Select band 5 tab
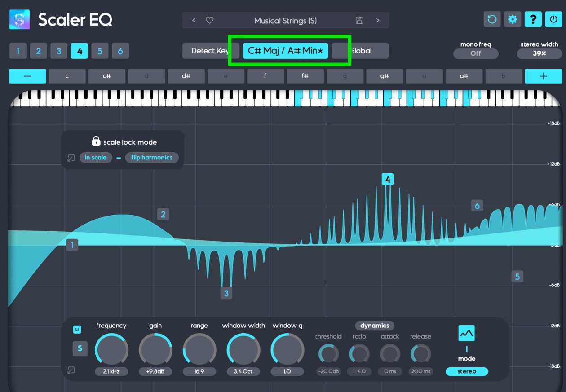The height and width of the screenshot is (392, 566). coord(100,51)
